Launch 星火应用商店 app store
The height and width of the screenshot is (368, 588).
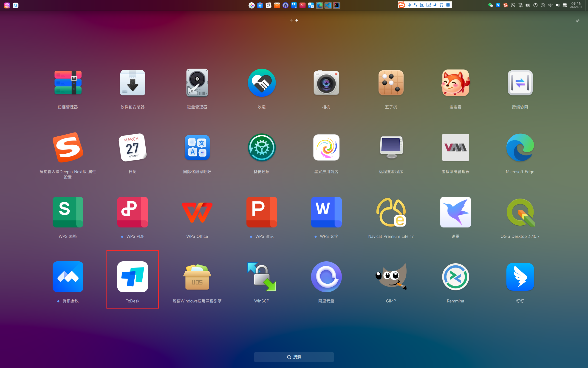point(326,147)
